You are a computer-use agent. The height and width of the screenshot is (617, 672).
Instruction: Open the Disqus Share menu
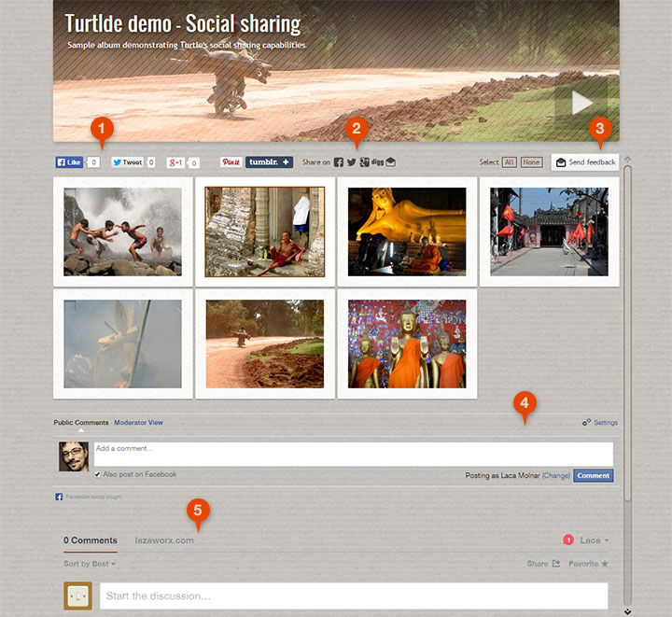coord(542,564)
